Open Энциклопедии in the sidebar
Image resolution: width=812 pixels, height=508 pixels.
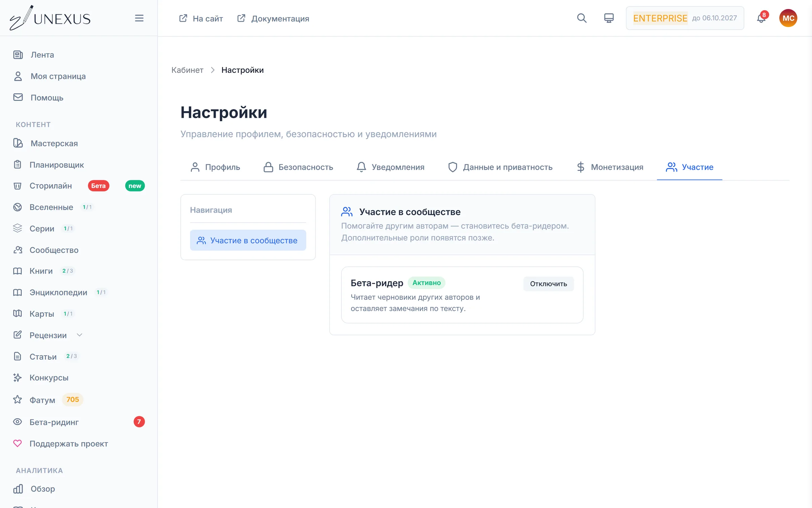pos(58,292)
